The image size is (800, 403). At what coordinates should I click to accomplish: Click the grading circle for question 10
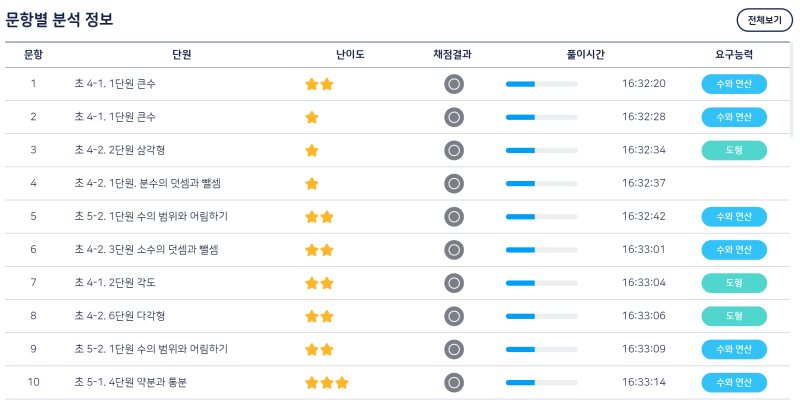click(x=454, y=382)
